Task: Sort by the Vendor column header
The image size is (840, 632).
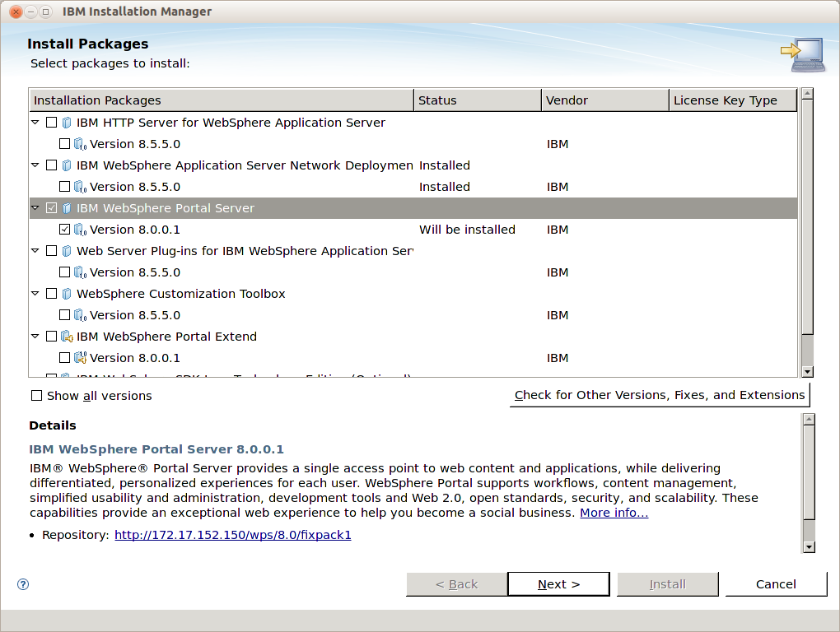Action: [x=604, y=100]
